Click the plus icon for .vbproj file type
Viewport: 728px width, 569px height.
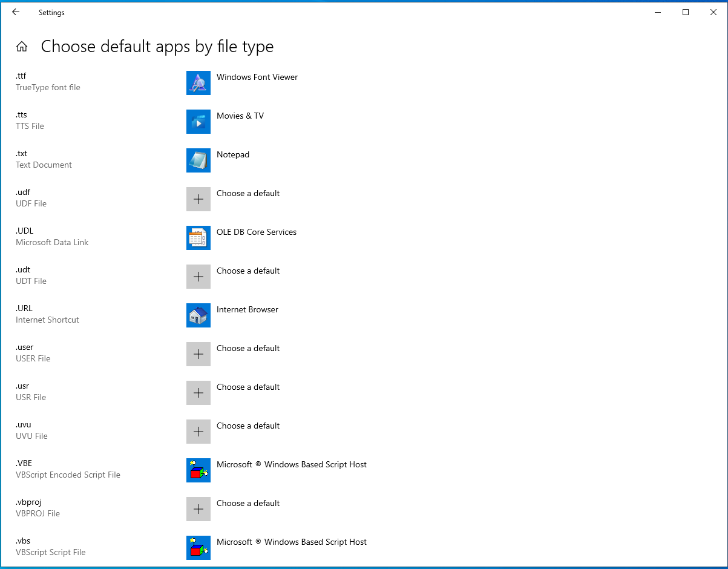pyautogui.click(x=198, y=509)
